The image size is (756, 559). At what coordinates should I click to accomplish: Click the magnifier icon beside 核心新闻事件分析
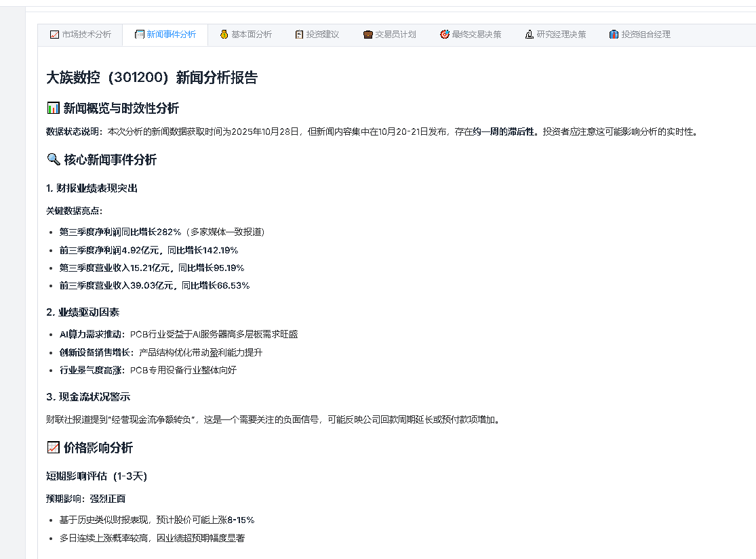click(53, 159)
